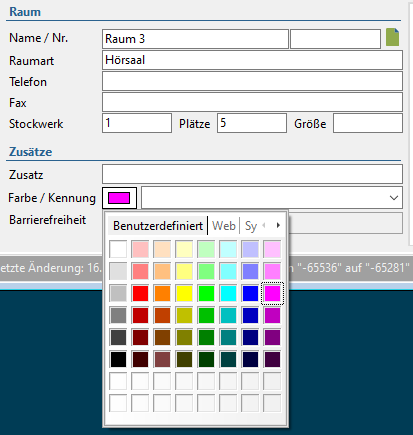413x435 pixels.
Task: Pick the pure yellow color swatch
Action: [184, 293]
